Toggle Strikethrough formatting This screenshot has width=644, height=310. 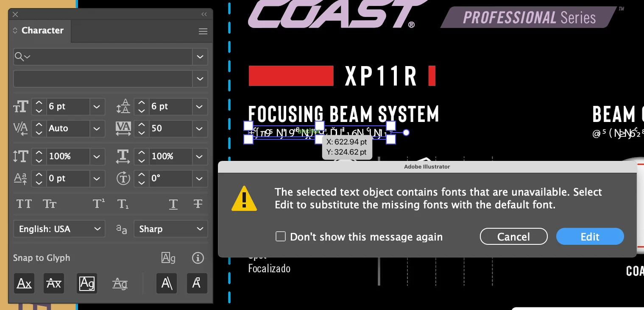tap(198, 205)
